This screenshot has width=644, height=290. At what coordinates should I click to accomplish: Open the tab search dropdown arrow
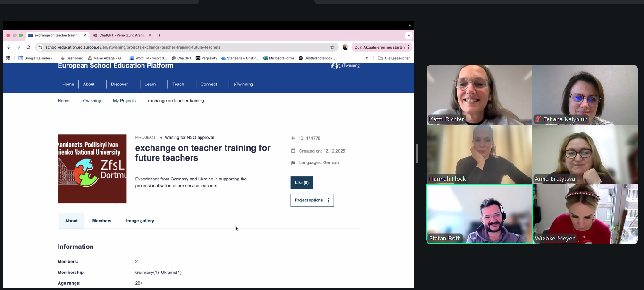[x=409, y=35]
